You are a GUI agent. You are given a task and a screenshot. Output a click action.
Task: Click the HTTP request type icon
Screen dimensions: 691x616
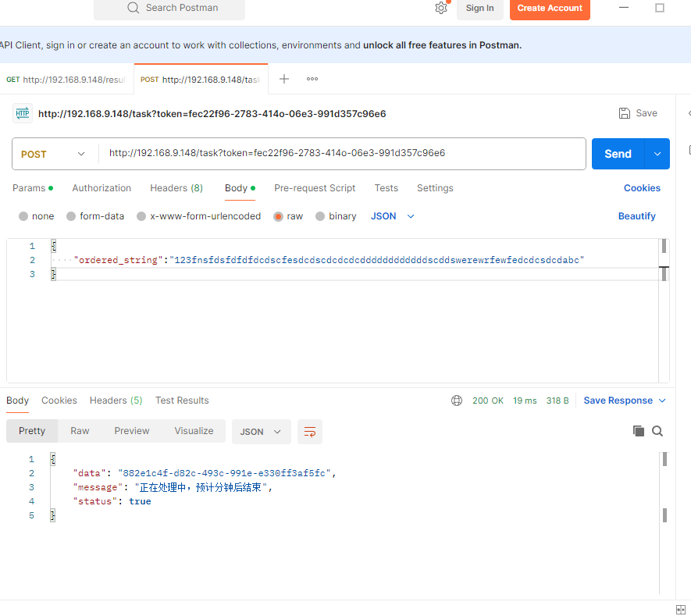click(22, 113)
